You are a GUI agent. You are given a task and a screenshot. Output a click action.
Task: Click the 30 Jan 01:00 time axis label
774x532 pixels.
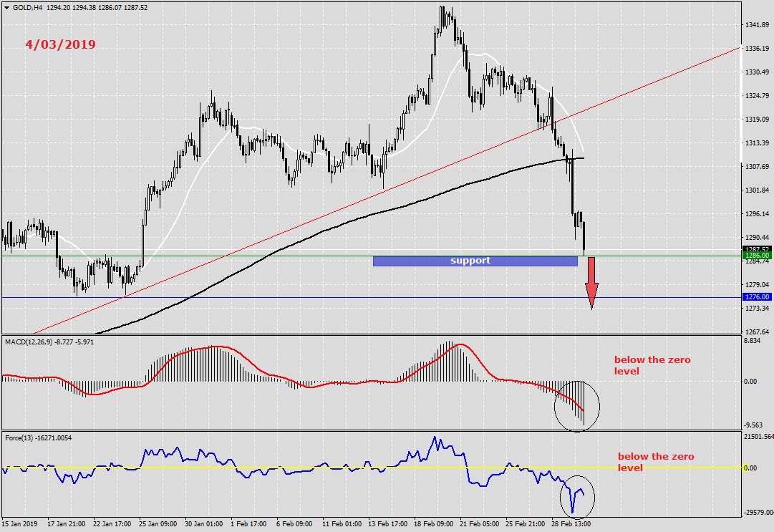pos(204,523)
